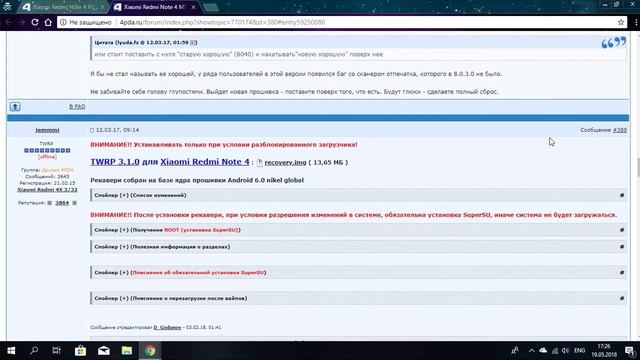Open the Xiaomi Redmi Note 4 heading link
The height and width of the screenshot is (360, 640).
(x=204, y=162)
